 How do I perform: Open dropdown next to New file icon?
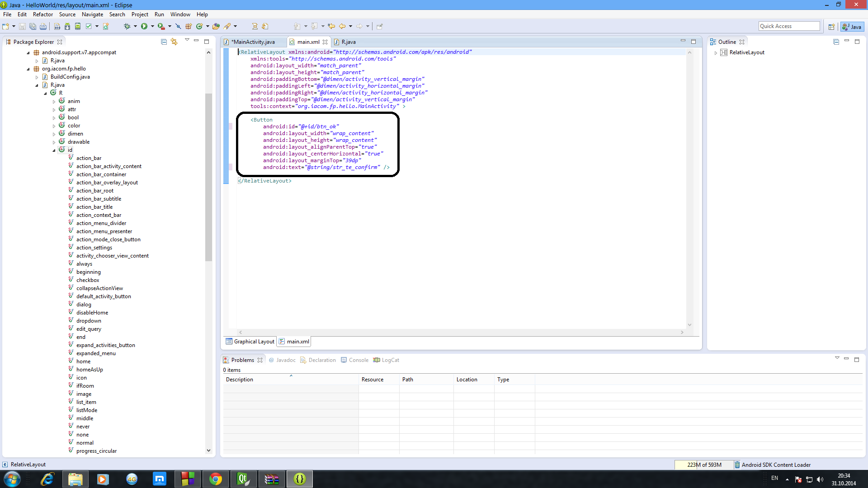(14, 26)
